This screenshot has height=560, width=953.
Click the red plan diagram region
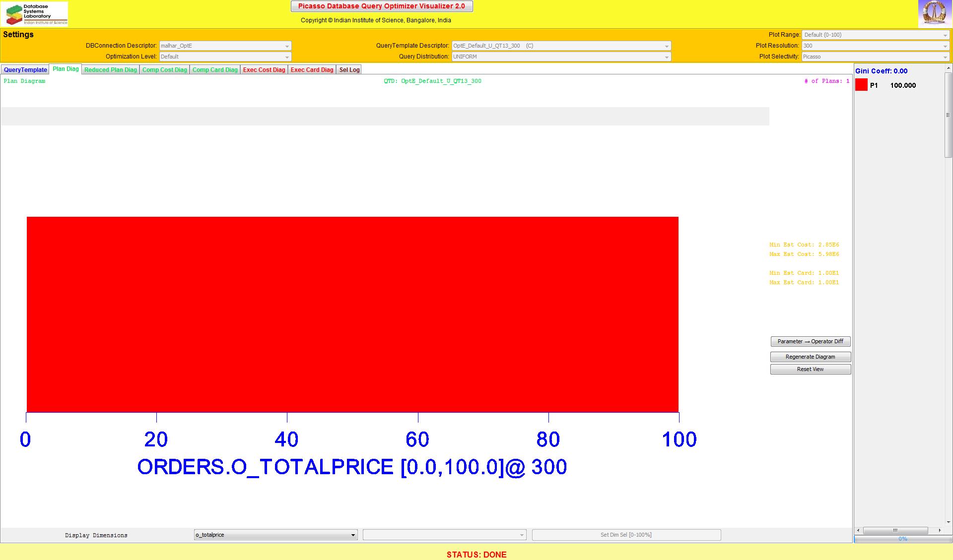point(352,314)
